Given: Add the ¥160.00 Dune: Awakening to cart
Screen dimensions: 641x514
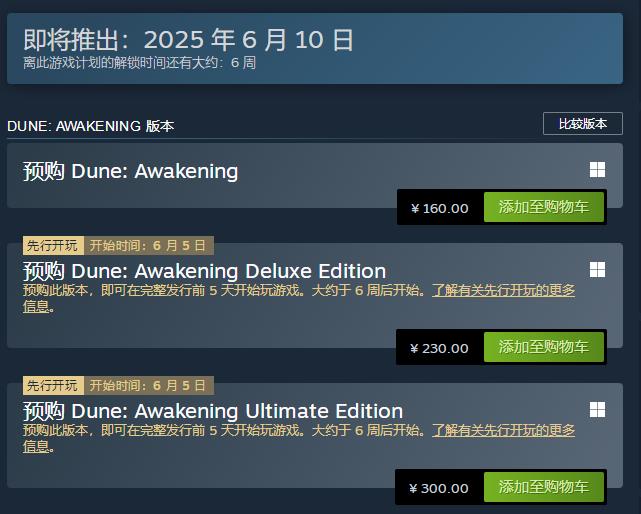Looking at the screenshot, I should pos(544,207).
